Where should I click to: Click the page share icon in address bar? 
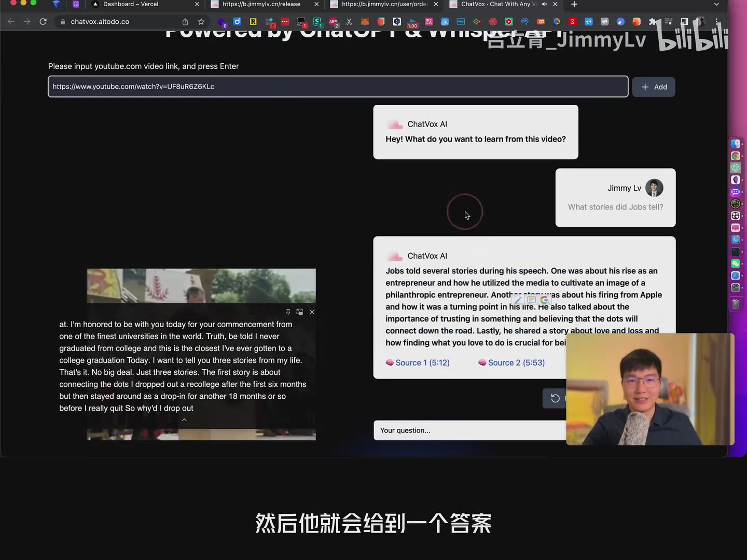pos(185,22)
